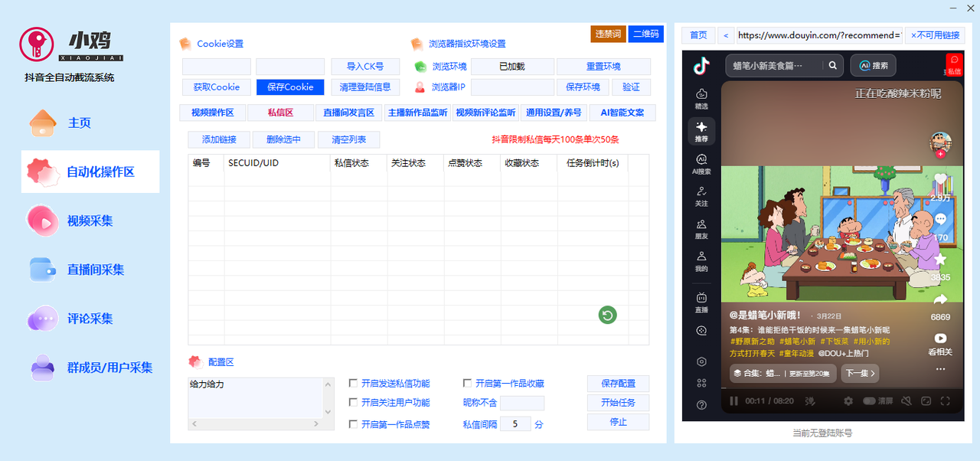The image size is (980, 461).
Task: Click the magnifier search icon in Douyin
Action: pyautogui.click(x=832, y=66)
